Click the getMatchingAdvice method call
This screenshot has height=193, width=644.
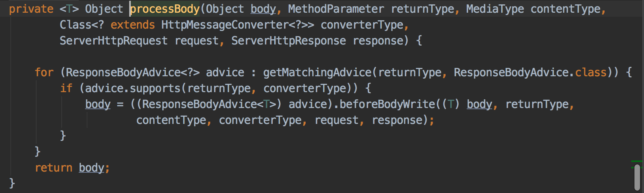point(317,72)
